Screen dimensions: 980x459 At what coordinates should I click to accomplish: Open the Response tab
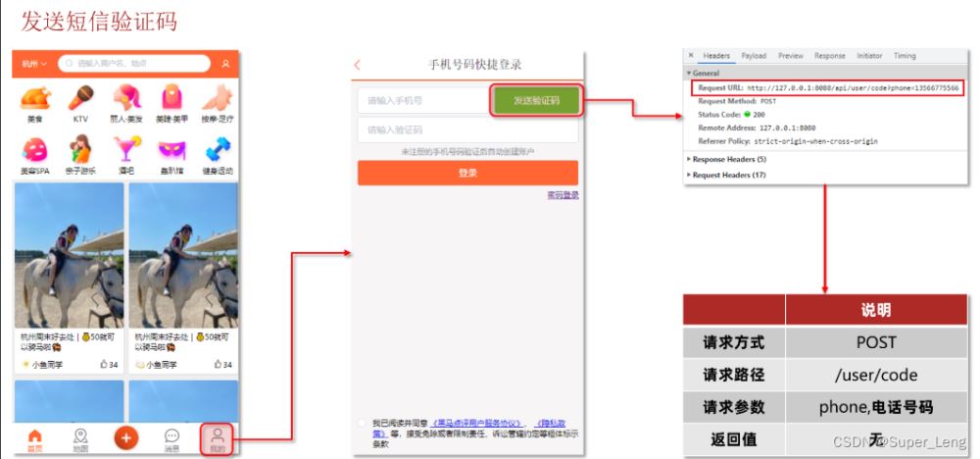pos(829,56)
